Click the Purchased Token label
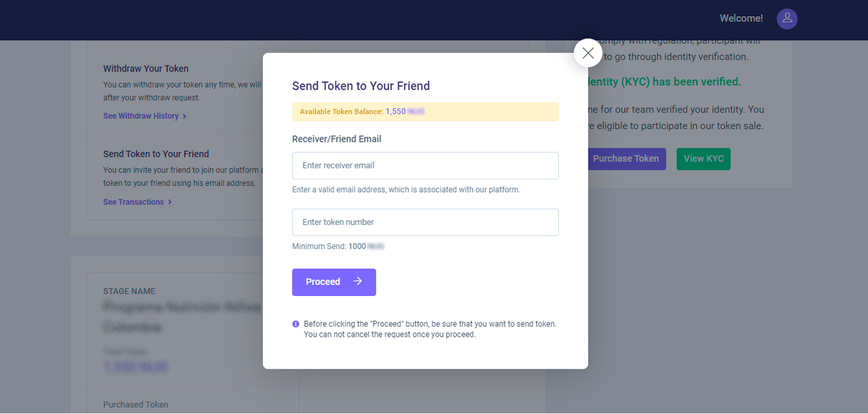Screen dimensions: 868x414 [x=135, y=404]
